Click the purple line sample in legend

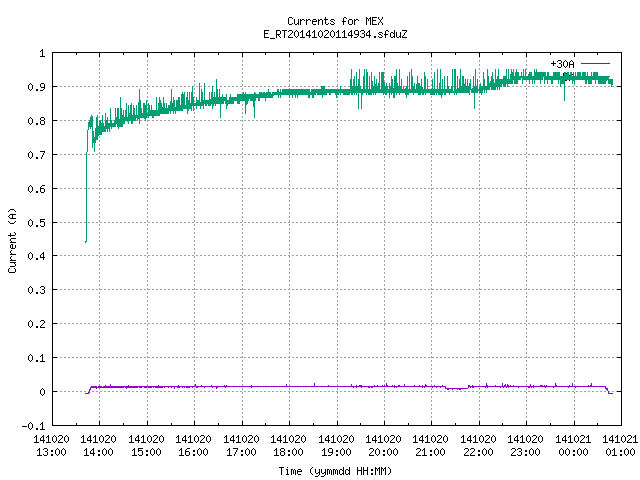[x=595, y=64]
